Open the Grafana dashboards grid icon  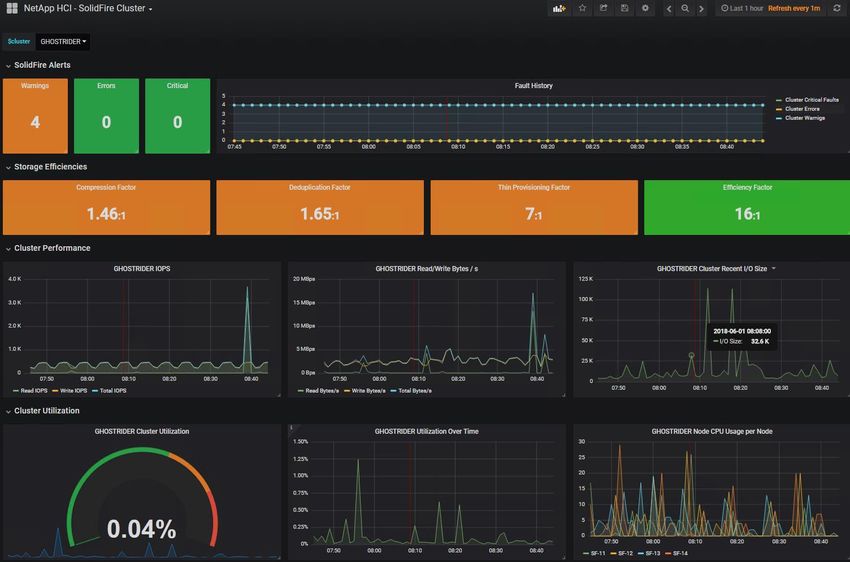(12, 8)
